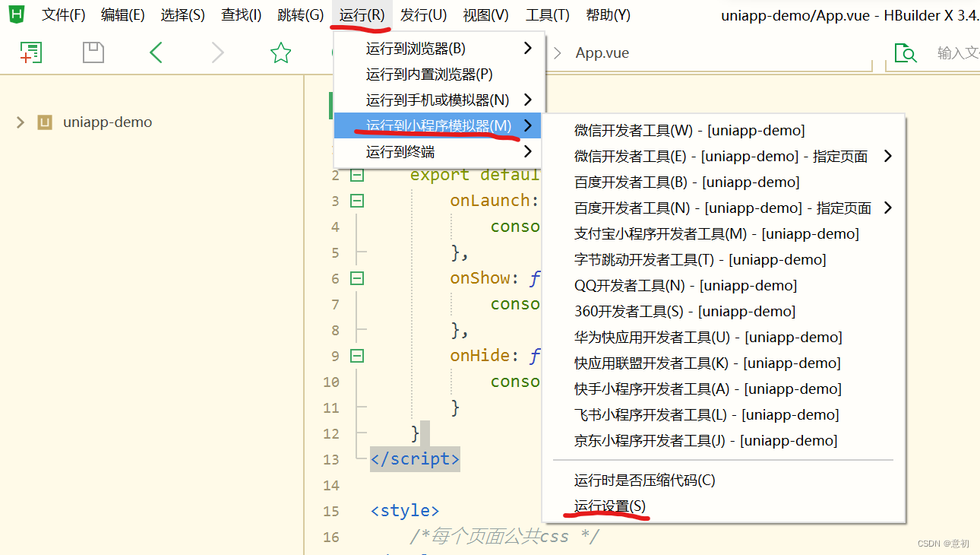Expand 运行到浏览器(B) submenu arrow
980x555 pixels.
(528, 49)
